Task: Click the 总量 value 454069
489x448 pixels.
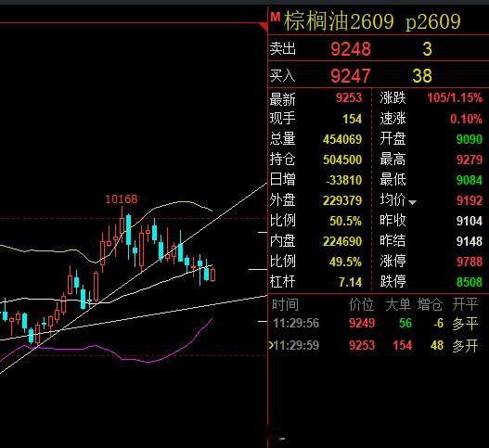Action: pos(342,139)
